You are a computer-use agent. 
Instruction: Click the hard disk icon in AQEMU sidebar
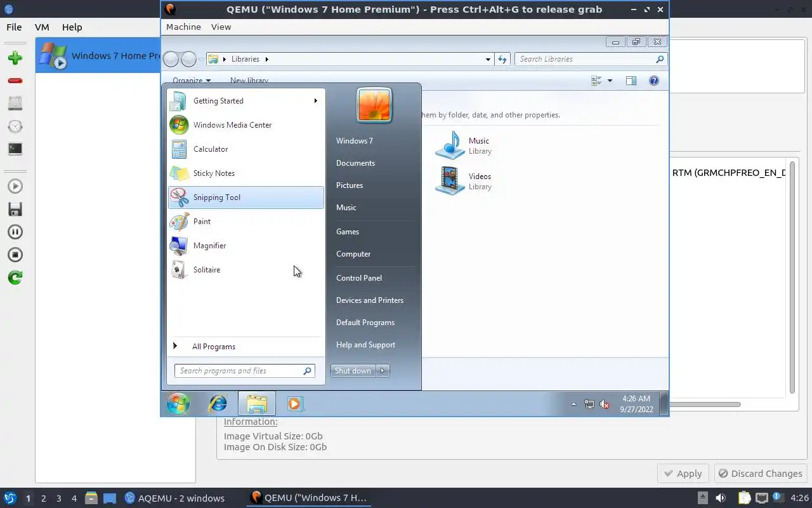pos(15,104)
